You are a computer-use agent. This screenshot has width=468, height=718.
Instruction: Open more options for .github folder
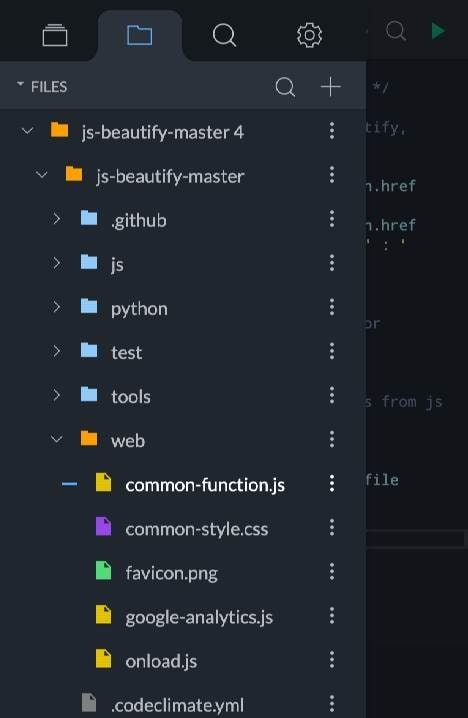point(332,219)
